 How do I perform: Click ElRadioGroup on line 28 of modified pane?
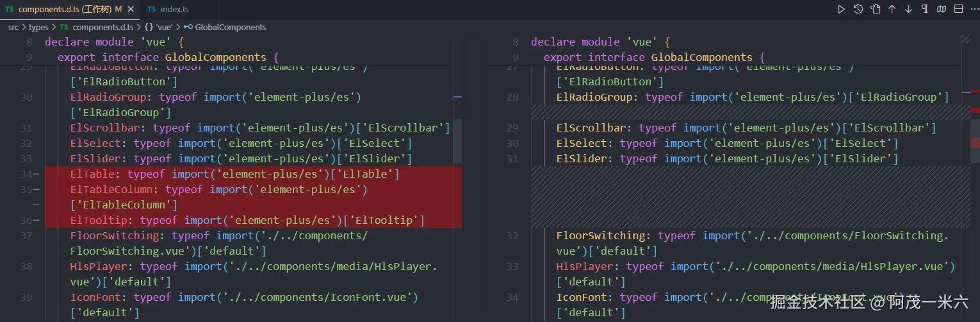coord(594,97)
